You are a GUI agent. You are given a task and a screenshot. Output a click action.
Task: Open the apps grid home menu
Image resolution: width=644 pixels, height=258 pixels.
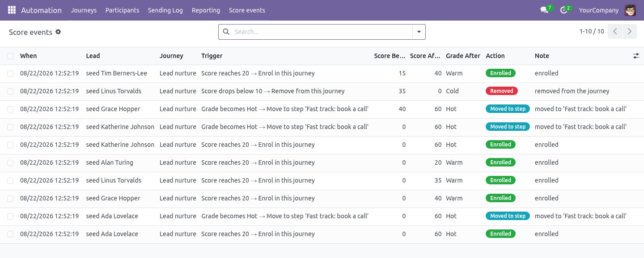point(12,10)
